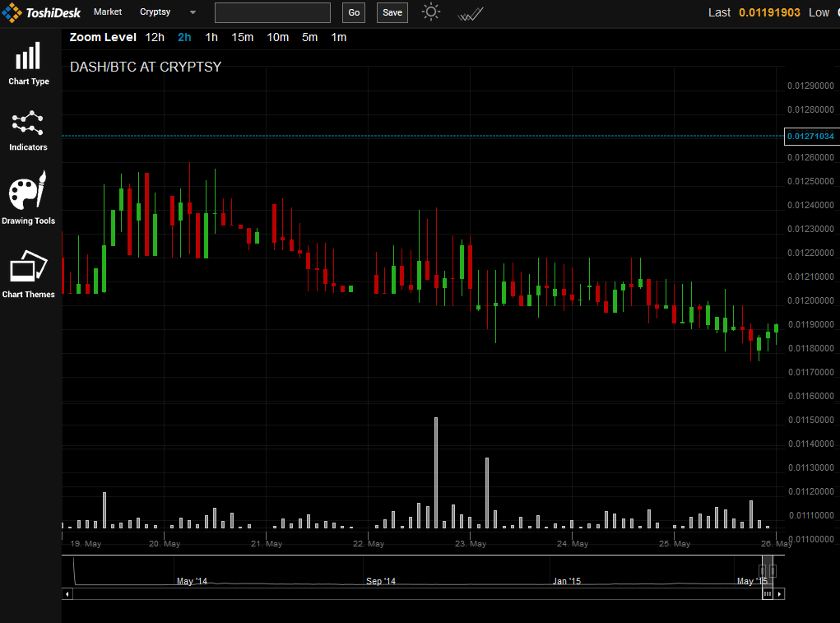Click the 0.01290000 price axis label
Screen dimensions: 840x623
pos(810,86)
